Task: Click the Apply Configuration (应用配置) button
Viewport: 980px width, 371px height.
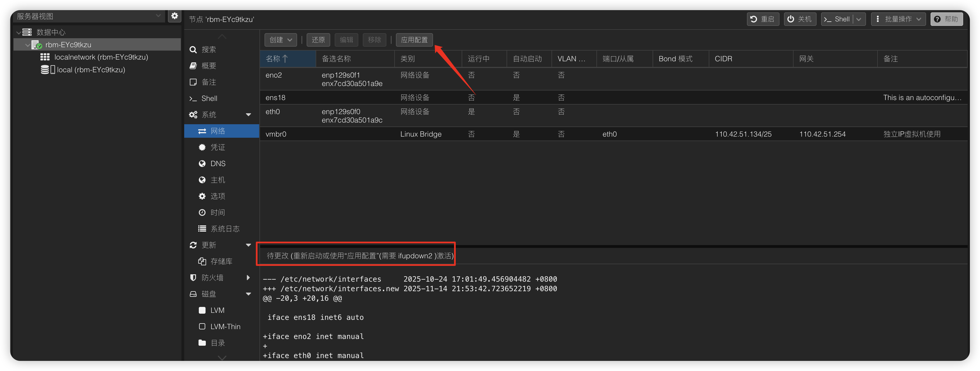Action: point(414,40)
